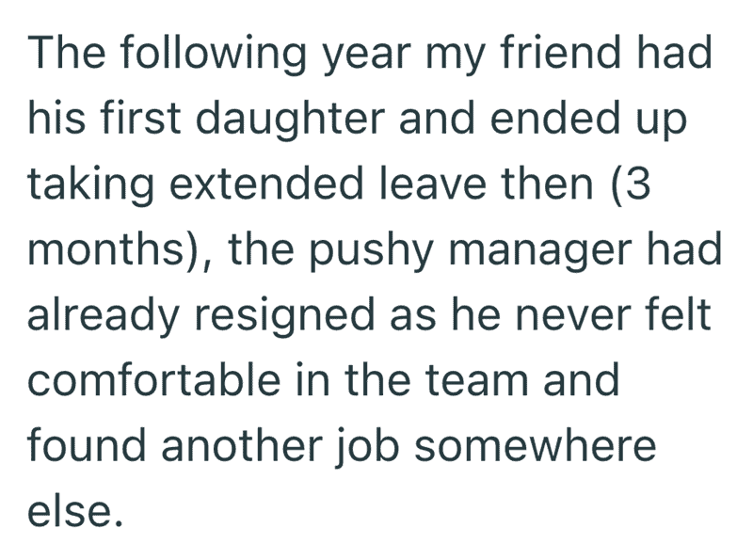Click the final word "else."
The height and width of the screenshot is (560, 753).
(x=75, y=511)
